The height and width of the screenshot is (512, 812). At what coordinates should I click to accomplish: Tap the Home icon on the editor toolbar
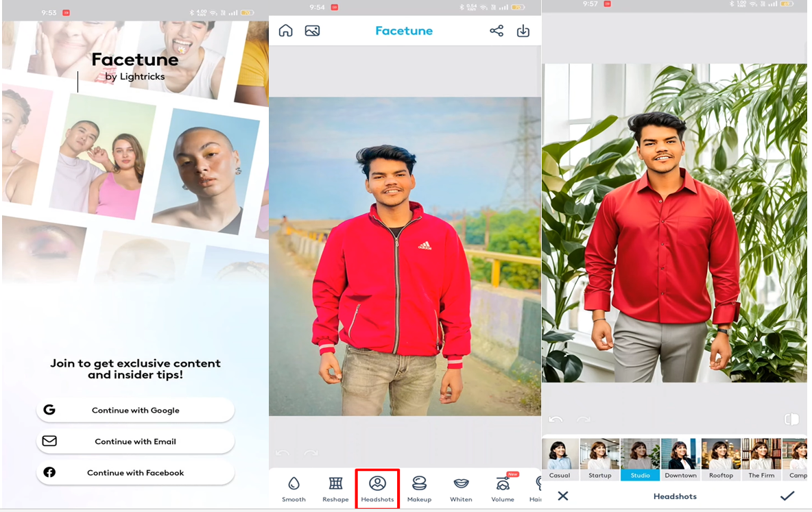[285, 30]
